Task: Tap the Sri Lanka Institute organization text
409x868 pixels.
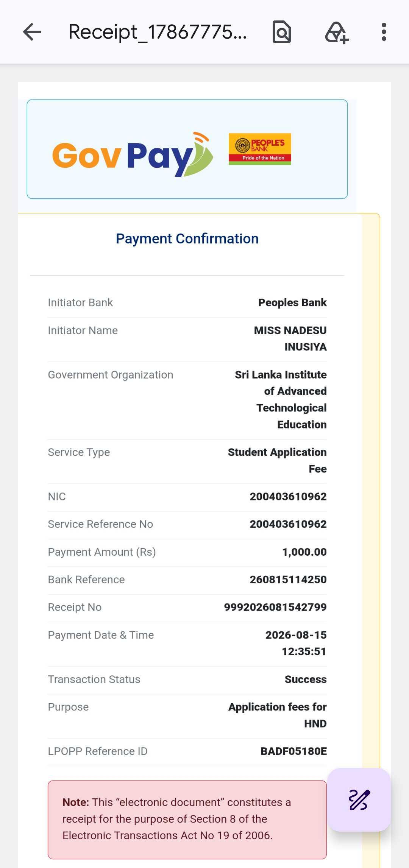Action: point(281,400)
